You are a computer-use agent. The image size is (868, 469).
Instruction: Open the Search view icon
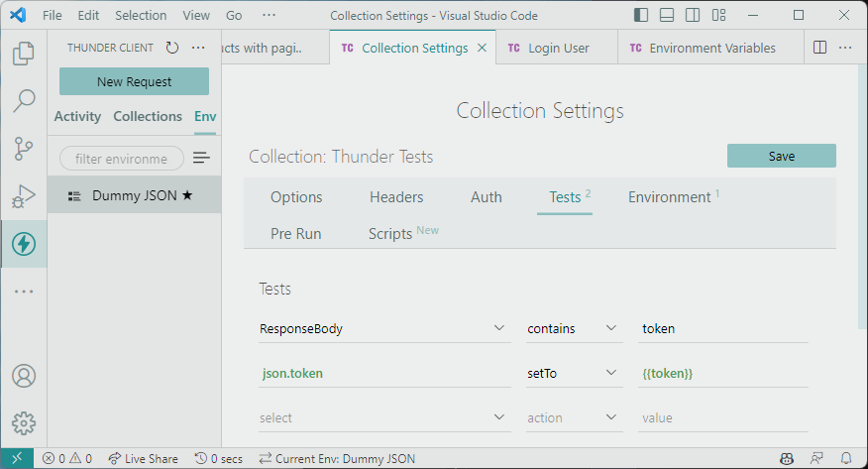pos(23,101)
